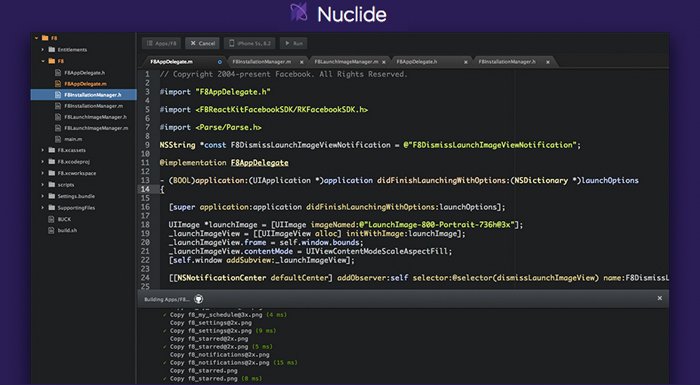The width and height of the screenshot is (700, 385).
Task: Expand the F8.xcodeproj folder arrow
Action: [43, 162]
